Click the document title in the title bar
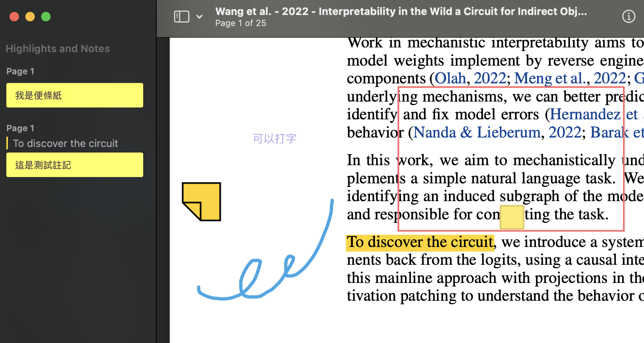 point(401,11)
